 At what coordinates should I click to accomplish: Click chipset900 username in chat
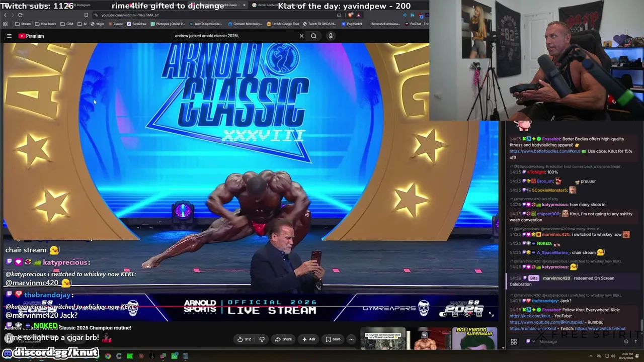coord(548,214)
